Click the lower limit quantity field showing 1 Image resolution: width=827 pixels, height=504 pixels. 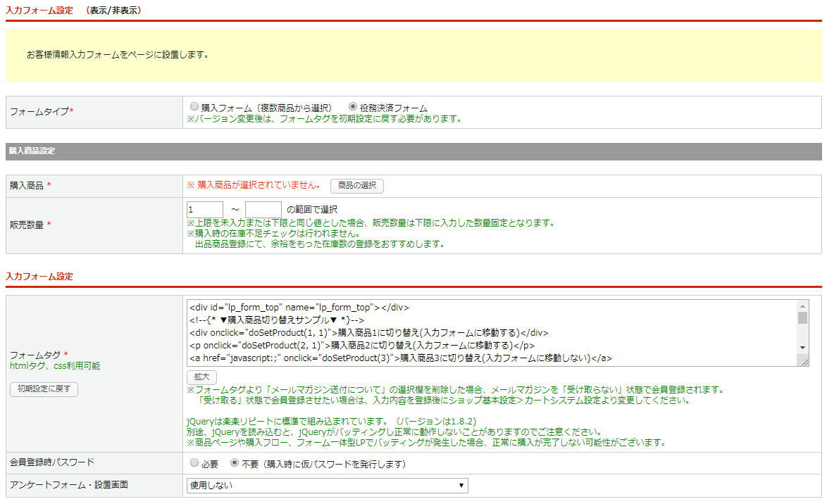(205, 209)
